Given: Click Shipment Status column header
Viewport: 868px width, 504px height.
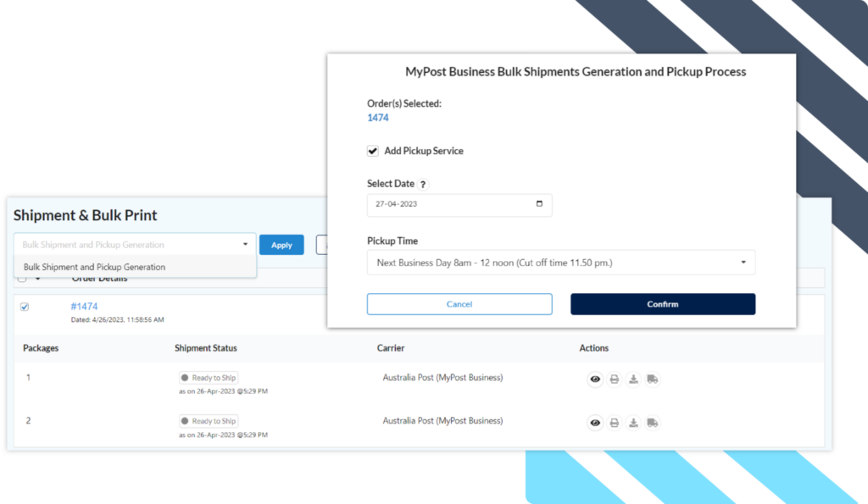Looking at the screenshot, I should click(x=206, y=348).
